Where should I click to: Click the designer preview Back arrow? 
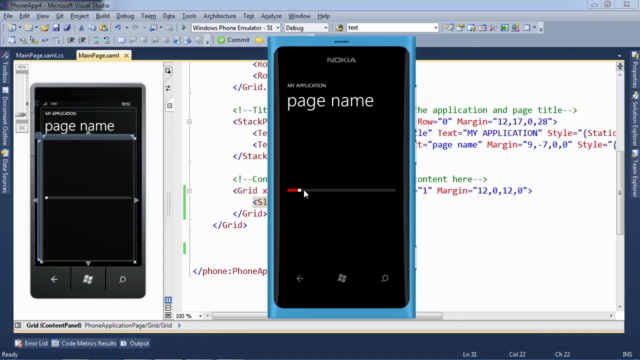coord(54,280)
